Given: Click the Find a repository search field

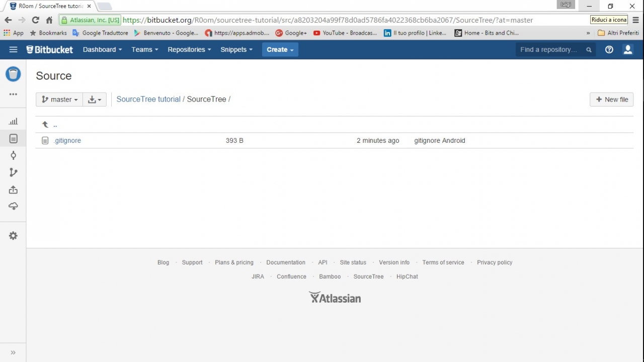Looking at the screenshot, I should pyautogui.click(x=550, y=49).
